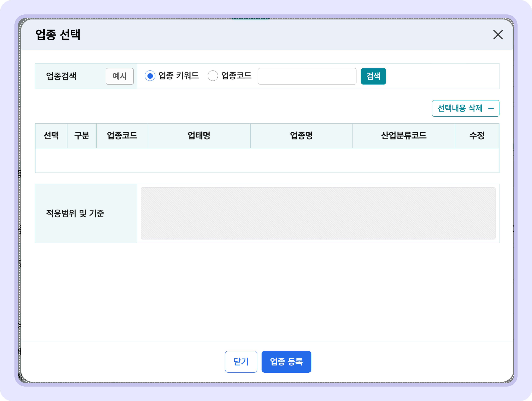Click the 업종검색 label area
Viewport: 532px width, 401px height.
point(61,76)
